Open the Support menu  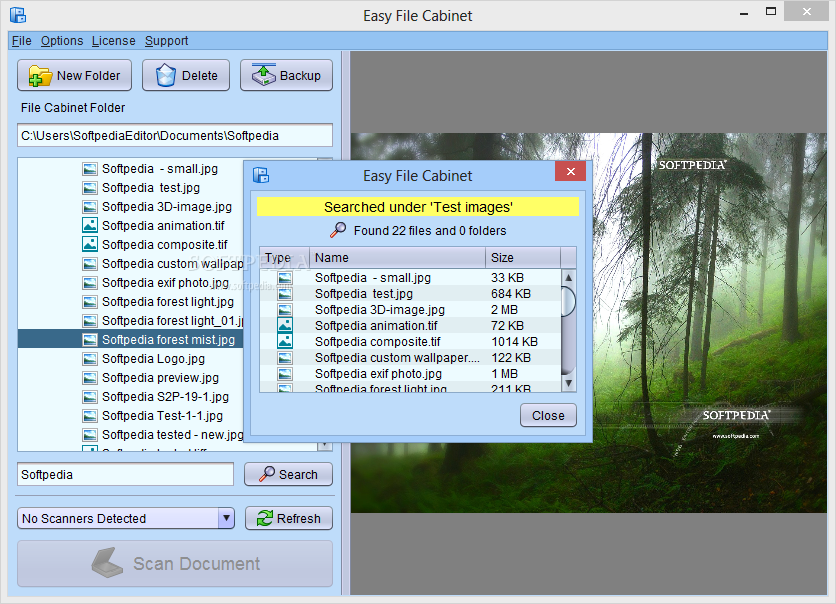pyautogui.click(x=166, y=41)
